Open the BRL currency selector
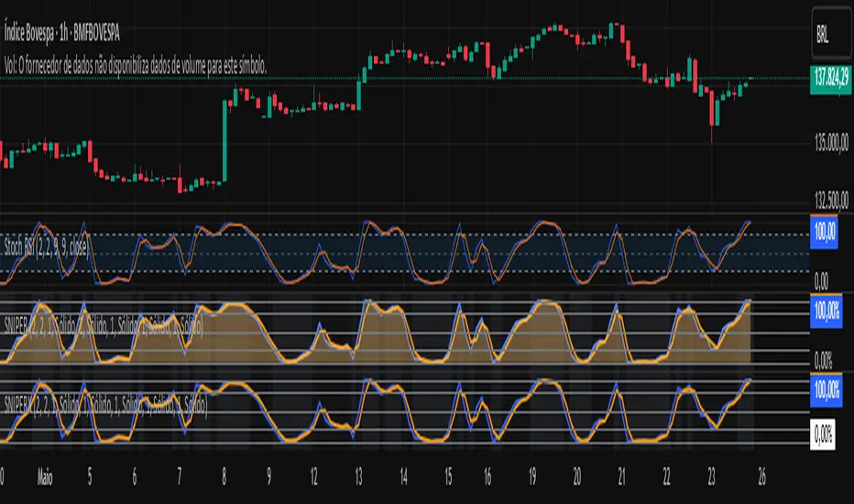The image size is (854, 504). tap(830, 34)
